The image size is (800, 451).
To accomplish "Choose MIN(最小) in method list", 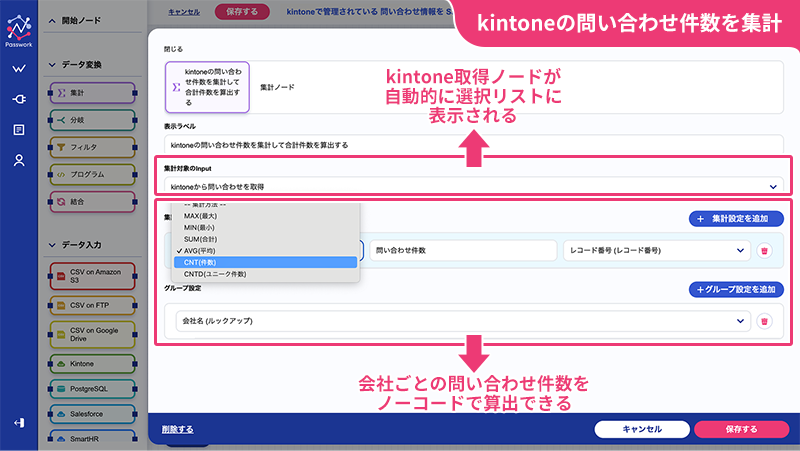I will (x=265, y=228).
